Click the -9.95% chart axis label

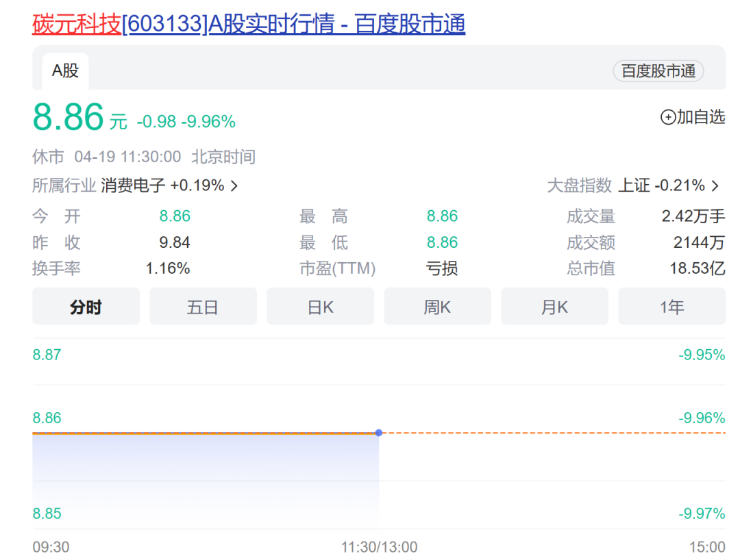(x=702, y=355)
